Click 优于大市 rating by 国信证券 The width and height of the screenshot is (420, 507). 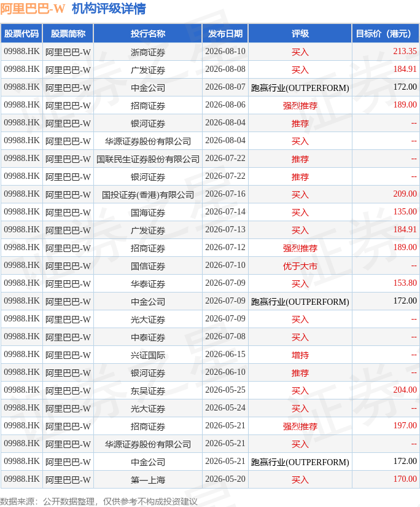click(300, 265)
